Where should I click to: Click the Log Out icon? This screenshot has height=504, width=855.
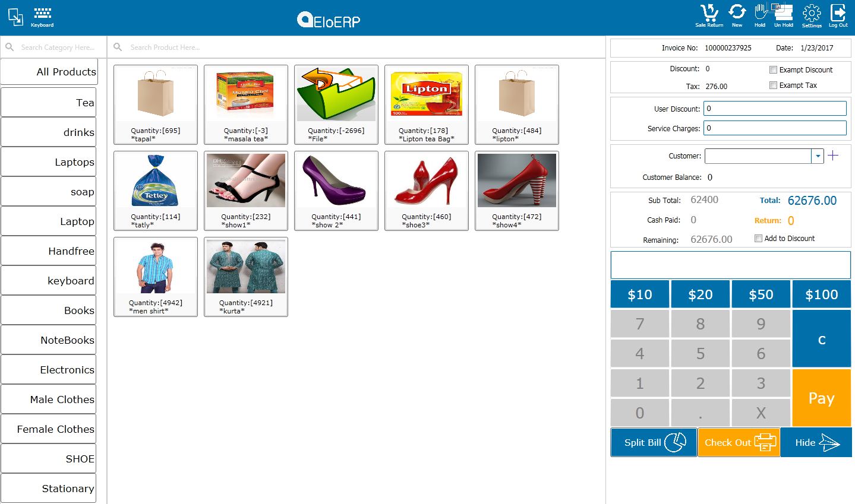tap(838, 14)
